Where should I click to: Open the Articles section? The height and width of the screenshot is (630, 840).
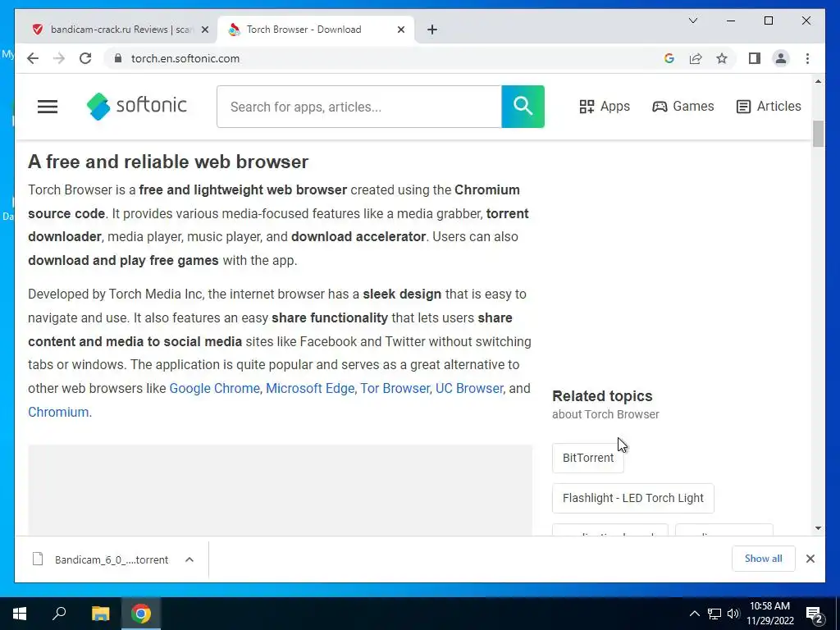[x=769, y=107]
